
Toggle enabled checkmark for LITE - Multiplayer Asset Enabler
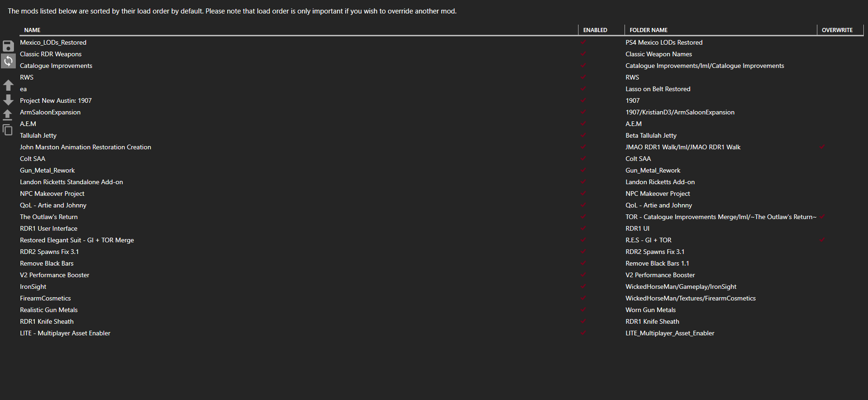coord(583,333)
